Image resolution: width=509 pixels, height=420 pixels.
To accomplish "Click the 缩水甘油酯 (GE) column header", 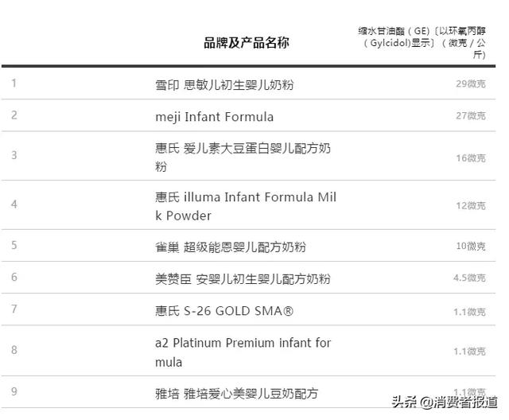I will pos(422,42).
